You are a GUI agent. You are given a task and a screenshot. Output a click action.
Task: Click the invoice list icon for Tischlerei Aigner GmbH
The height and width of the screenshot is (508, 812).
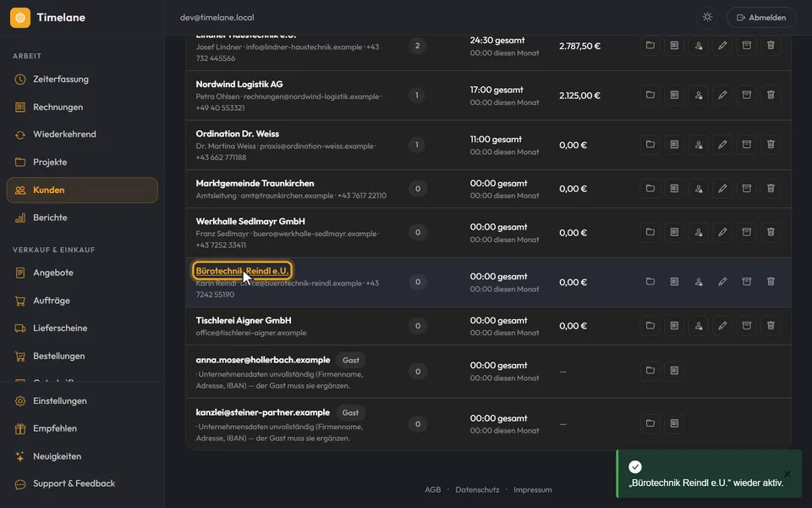674,326
